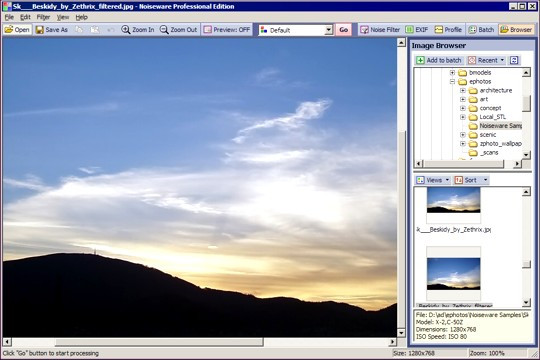Expand the bmodels folder

click(x=452, y=73)
